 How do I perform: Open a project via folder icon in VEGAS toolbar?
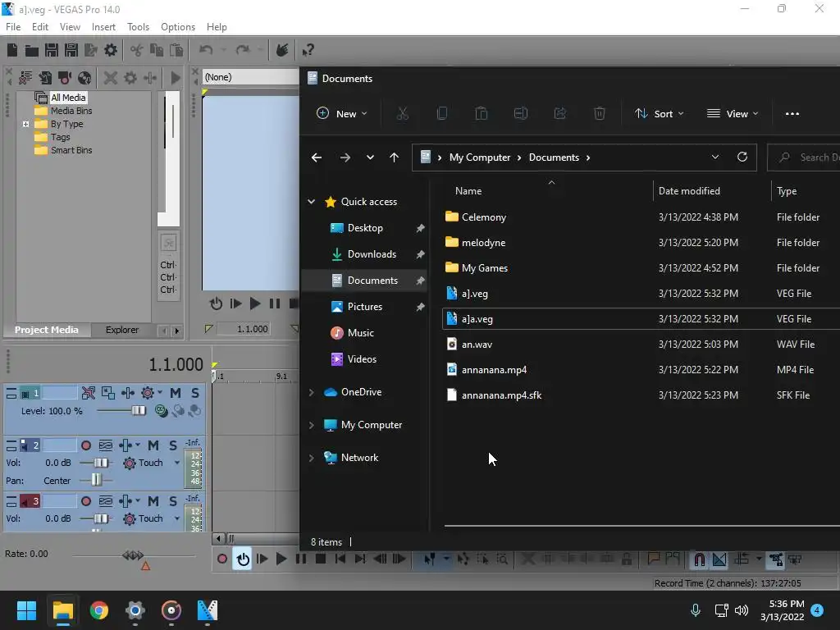tap(32, 50)
